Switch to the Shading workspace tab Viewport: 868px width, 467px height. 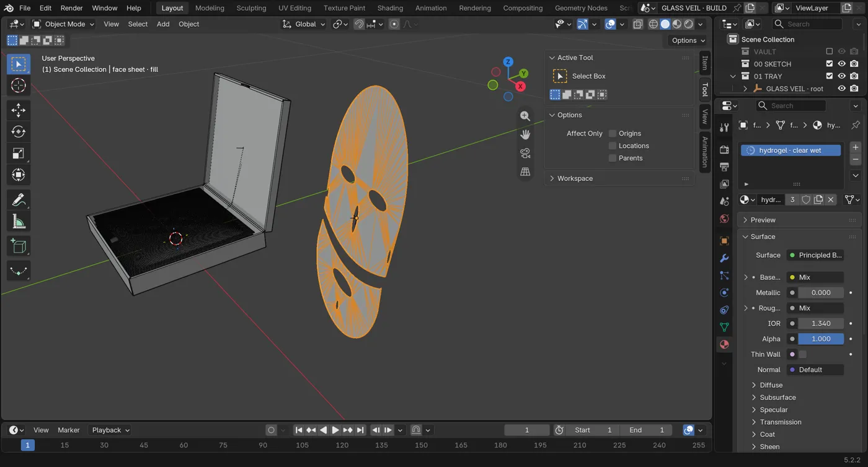[x=390, y=8]
